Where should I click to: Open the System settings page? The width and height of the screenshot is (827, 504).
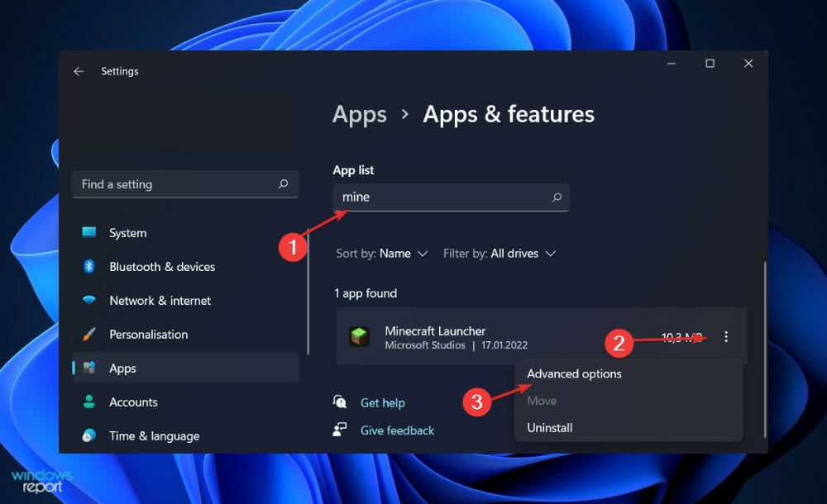click(x=185, y=232)
